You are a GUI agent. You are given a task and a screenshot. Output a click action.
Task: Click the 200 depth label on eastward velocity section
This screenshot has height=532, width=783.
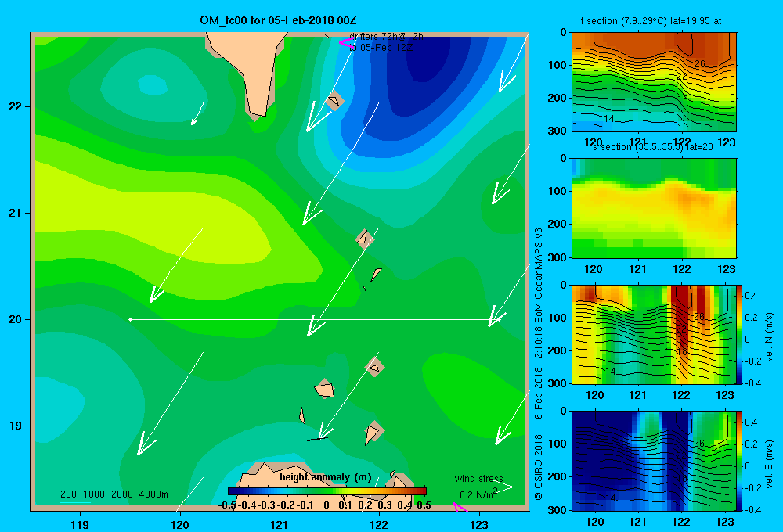point(557,476)
